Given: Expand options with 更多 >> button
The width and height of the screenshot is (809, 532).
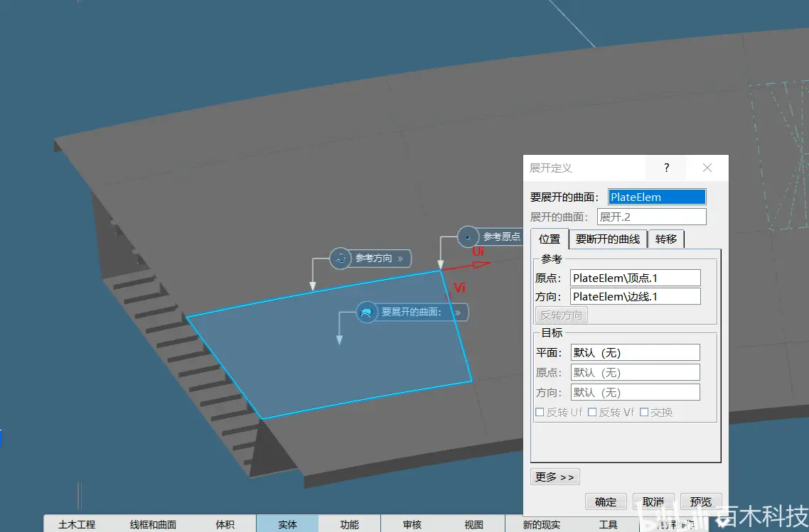Looking at the screenshot, I should [555, 477].
